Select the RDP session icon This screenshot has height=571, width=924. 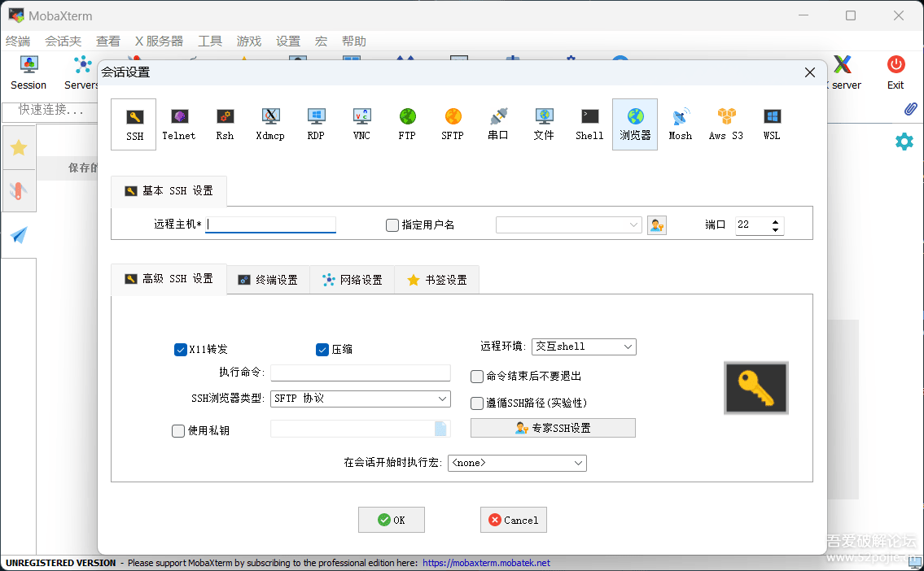coord(316,124)
